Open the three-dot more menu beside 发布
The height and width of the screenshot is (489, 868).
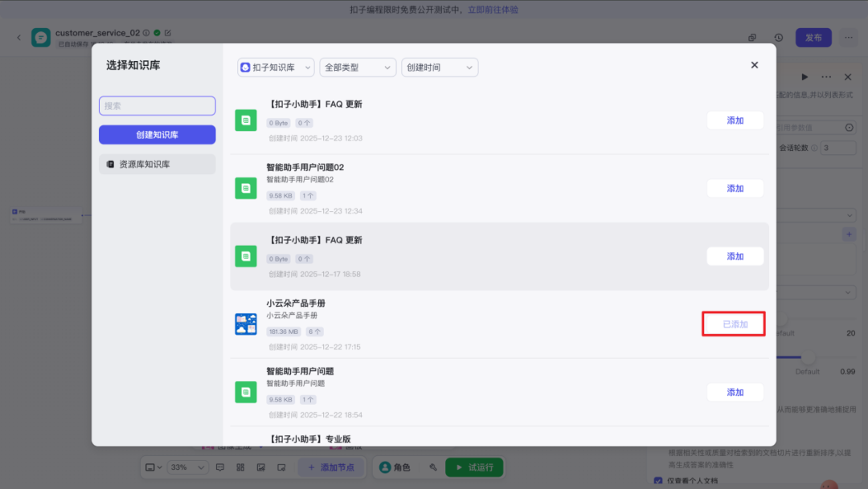point(849,38)
